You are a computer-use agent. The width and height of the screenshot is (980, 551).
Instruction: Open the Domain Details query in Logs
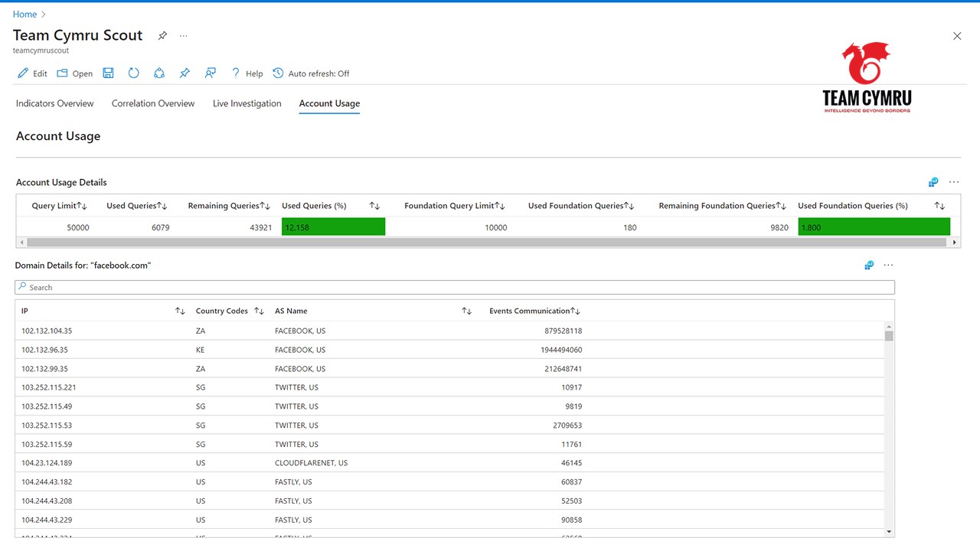[x=869, y=265]
